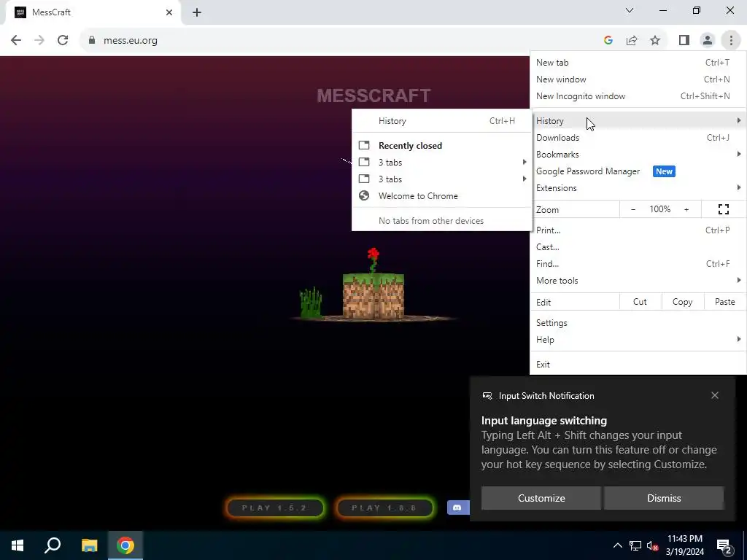The image size is (747, 560).
Task: Open the Action Center notifications icon
Action: click(x=724, y=547)
